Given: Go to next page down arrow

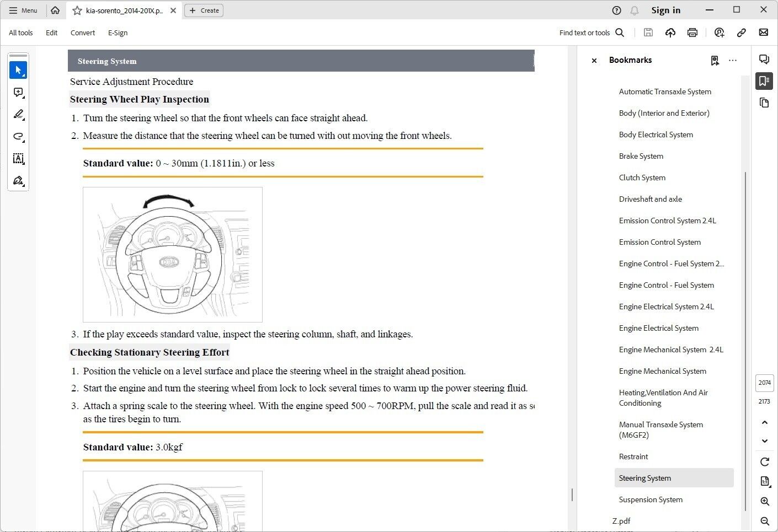Looking at the screenshot, I should (x=765, y=440).
